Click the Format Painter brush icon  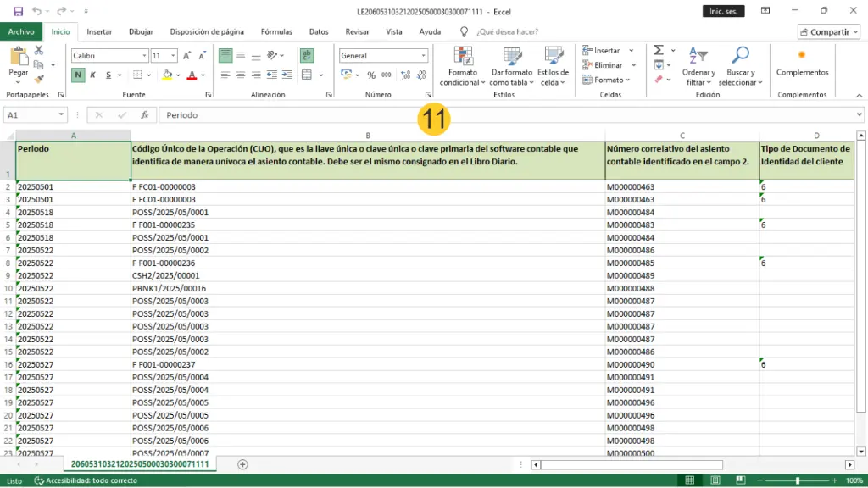tap(39, 79)
